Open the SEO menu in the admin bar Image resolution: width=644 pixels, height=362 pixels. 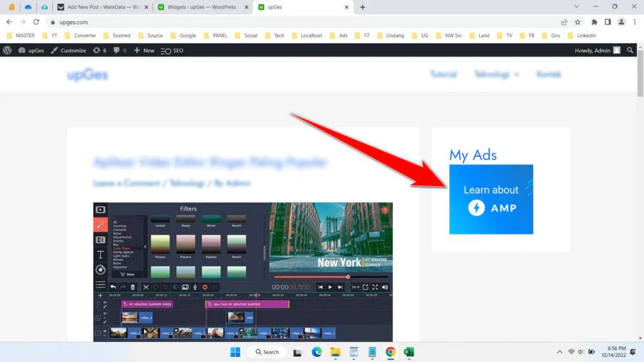[172, 50]
